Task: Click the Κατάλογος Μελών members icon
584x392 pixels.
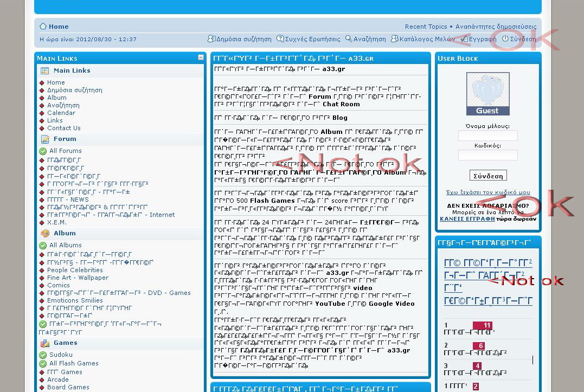Action: click(x=395, y=39)
